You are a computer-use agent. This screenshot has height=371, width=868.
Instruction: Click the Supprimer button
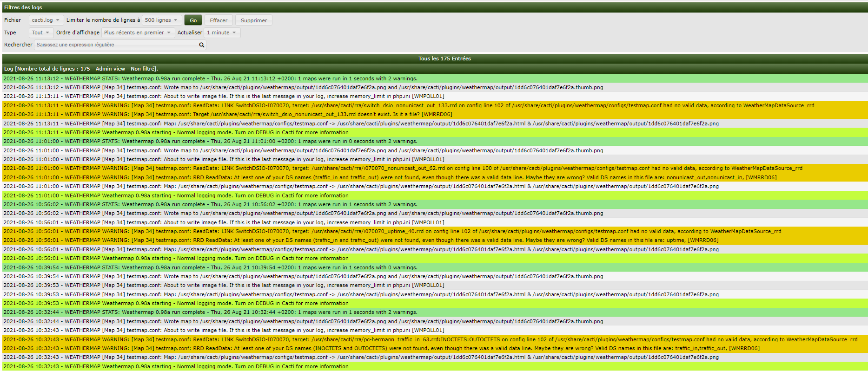point(254,20)
